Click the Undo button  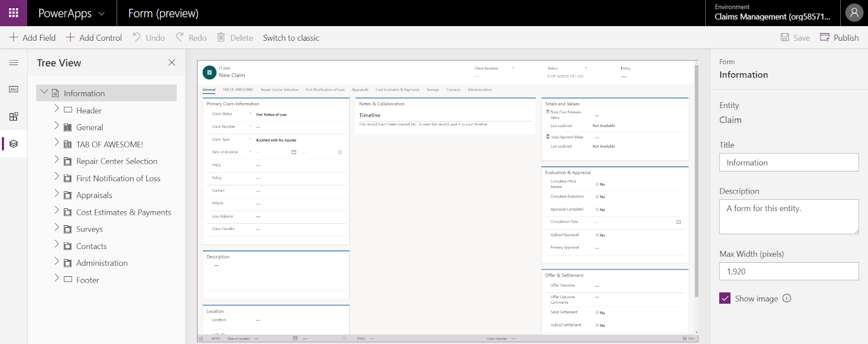(149, 37)
